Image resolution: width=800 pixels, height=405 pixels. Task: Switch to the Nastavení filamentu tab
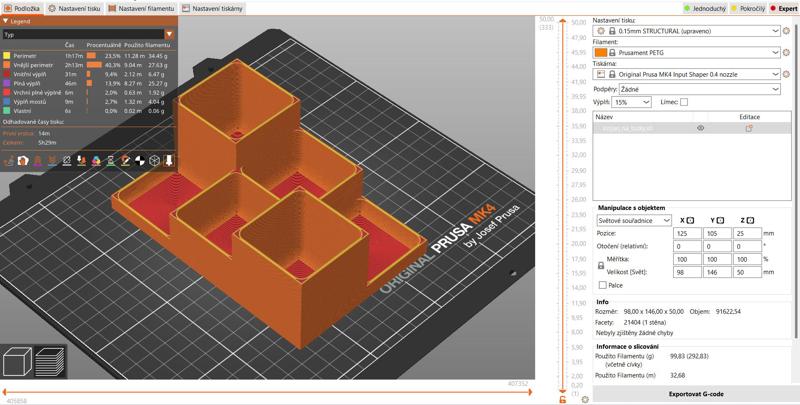pos(142,8)
